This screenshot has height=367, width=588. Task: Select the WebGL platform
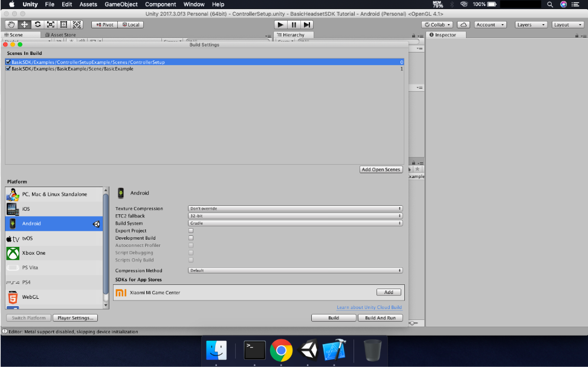click(54, 297)
